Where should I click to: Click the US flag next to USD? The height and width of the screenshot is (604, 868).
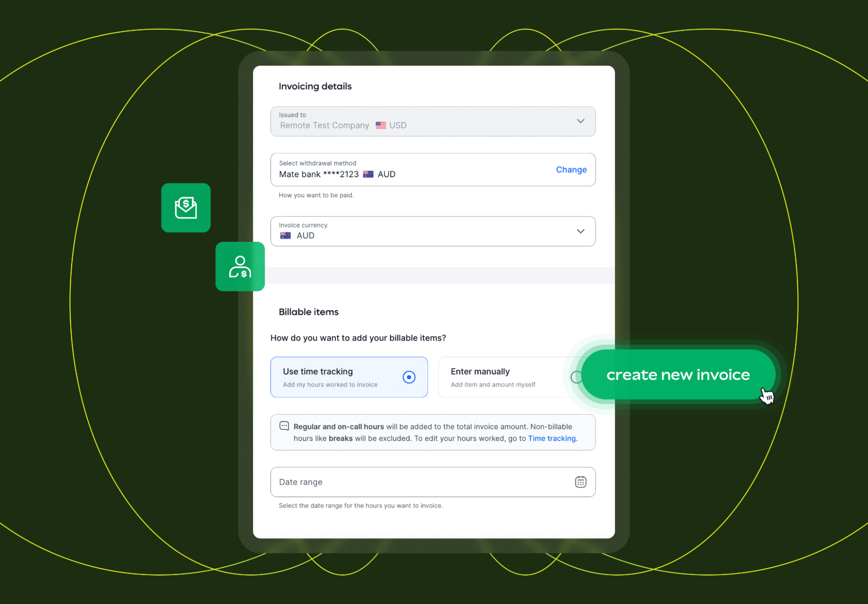pyautogui.click(x=380, y=125)
